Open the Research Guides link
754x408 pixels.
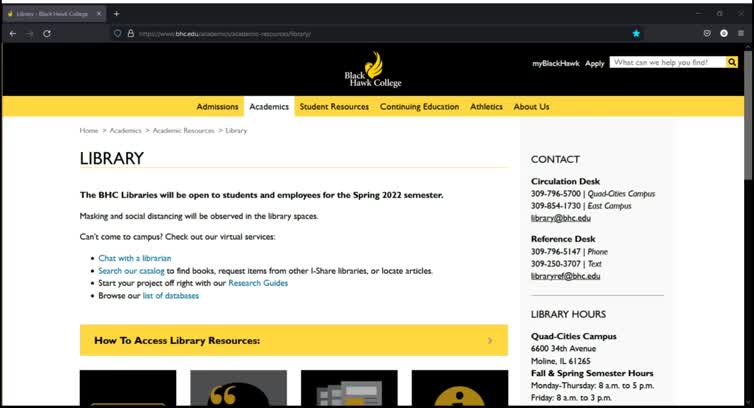point(258,283)
